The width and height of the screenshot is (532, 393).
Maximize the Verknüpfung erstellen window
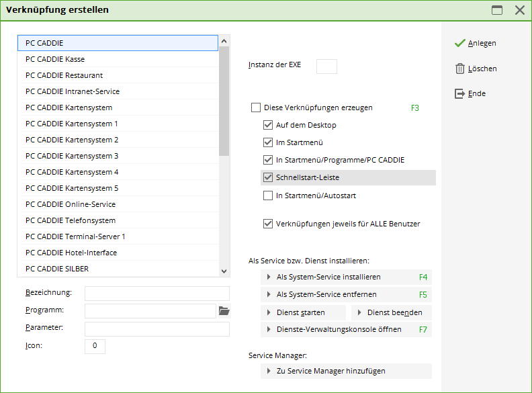point(497,10)
